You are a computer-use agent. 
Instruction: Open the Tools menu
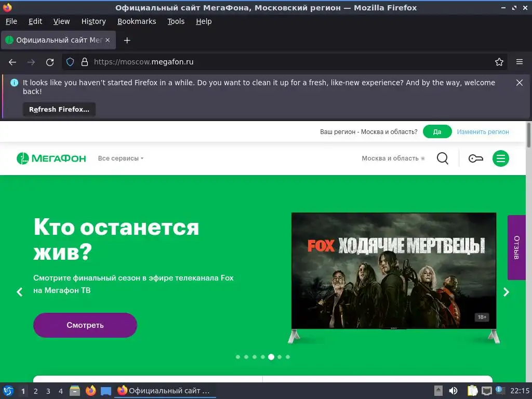click(176, 21)
